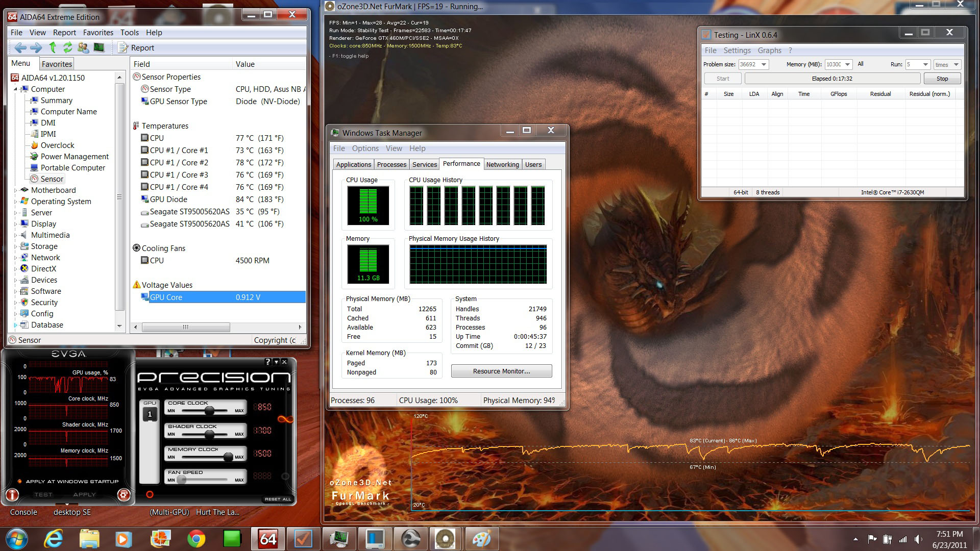Select Overclock in AIDA64 tree
The image size is (980, 551).
pyautogui.click(x=57, y=145)
